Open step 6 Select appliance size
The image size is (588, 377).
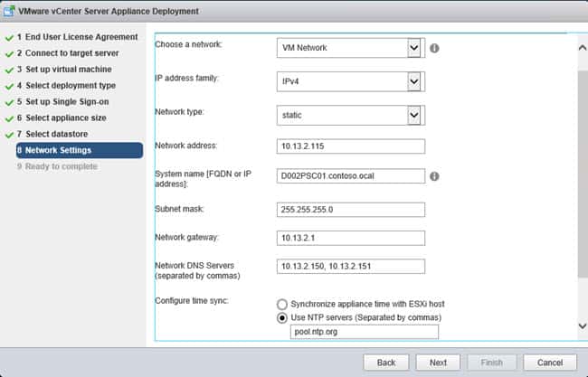[x=62, y=118]
